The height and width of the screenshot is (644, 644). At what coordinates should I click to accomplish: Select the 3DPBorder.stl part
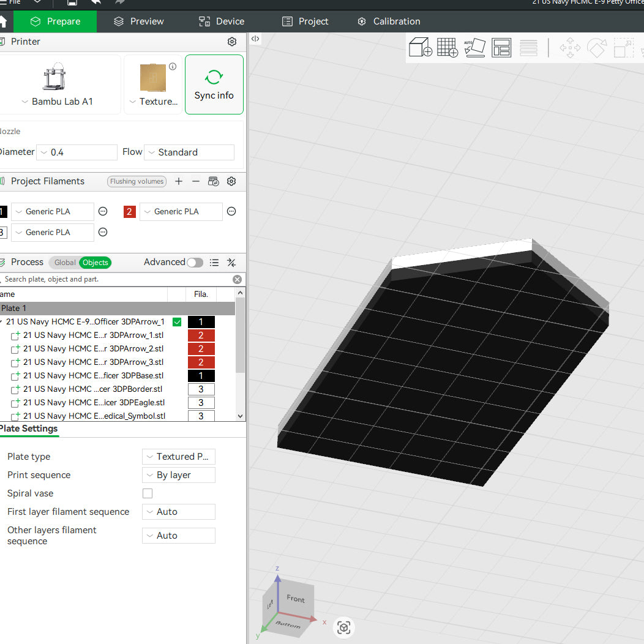[93, 389]
